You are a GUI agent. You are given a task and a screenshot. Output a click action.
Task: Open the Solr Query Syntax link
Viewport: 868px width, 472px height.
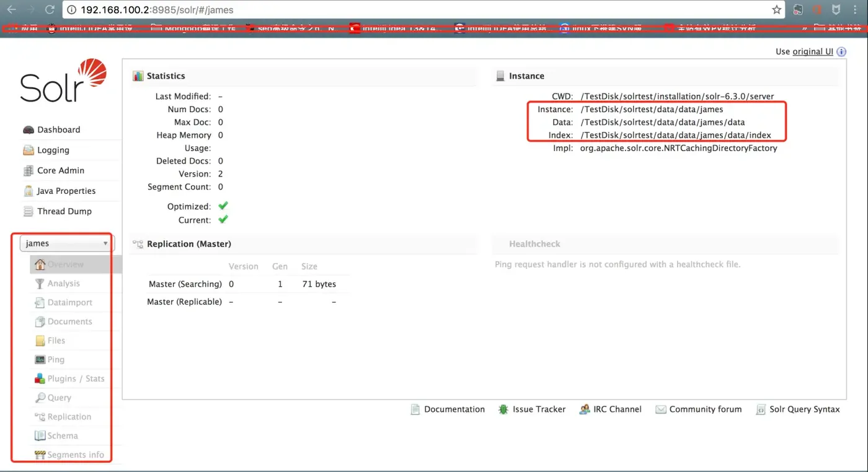805,409
